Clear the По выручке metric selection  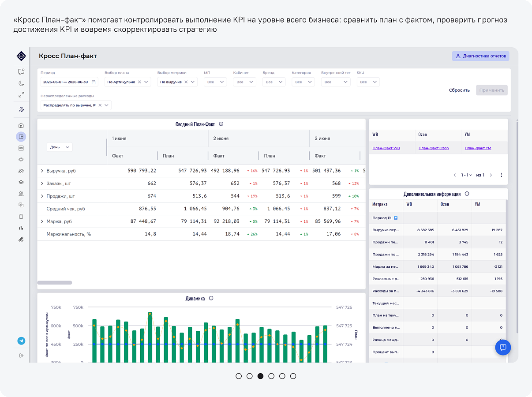coord(186,82)
